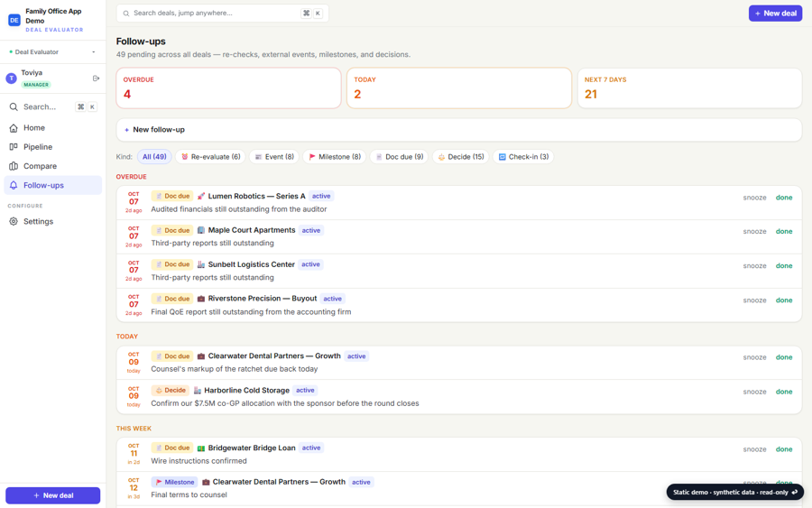
Task: Filter by Event (8)
Action: tap(274, 157)
